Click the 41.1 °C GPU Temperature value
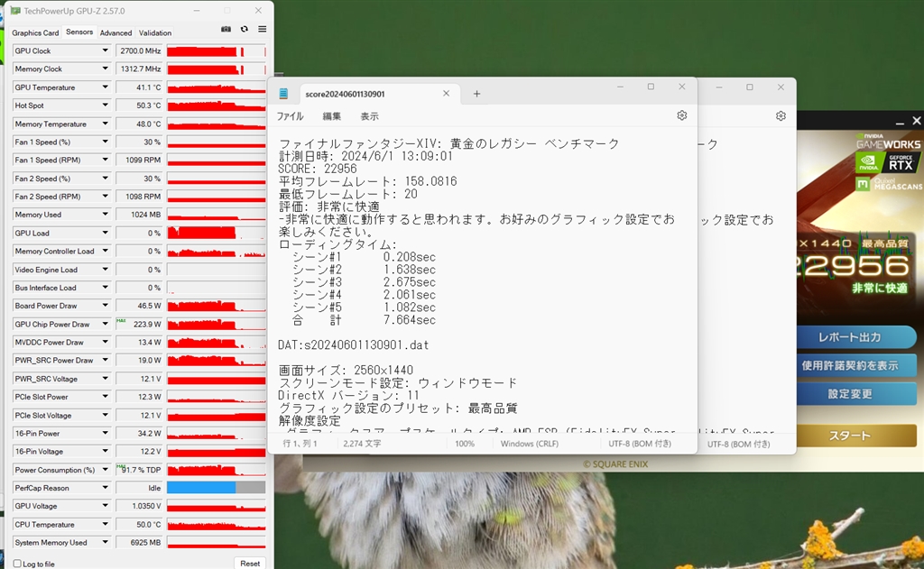924x569 pixels. coord(139,87)
